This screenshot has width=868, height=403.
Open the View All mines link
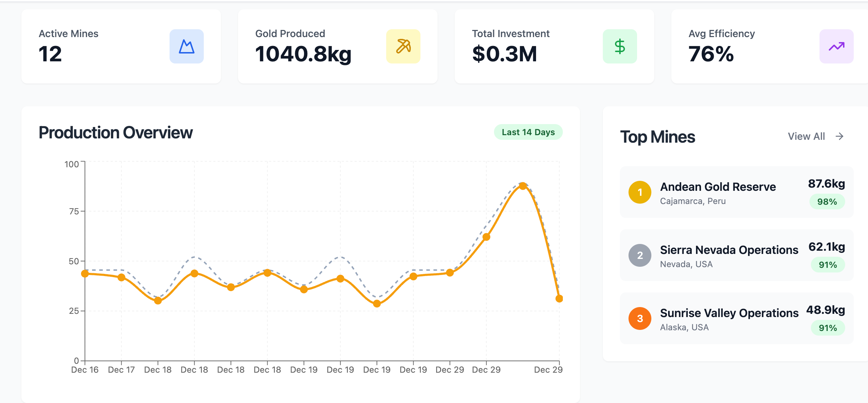816,136
